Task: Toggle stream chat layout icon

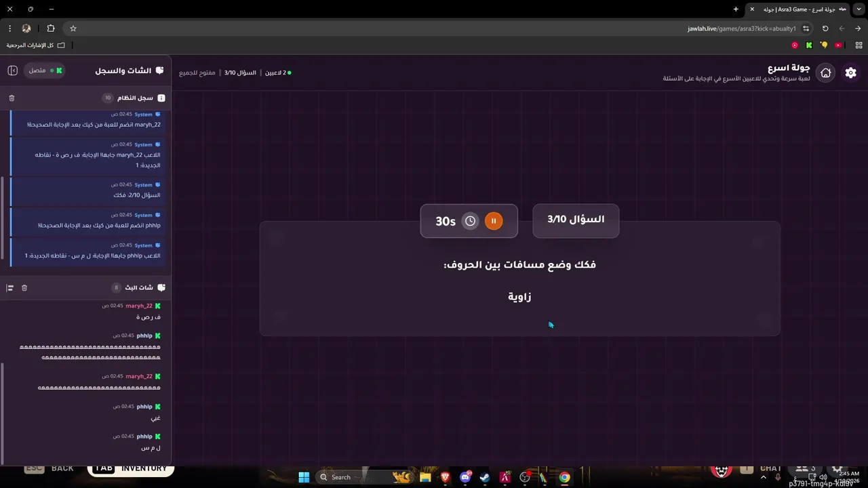Action: [x=10, y=288]
